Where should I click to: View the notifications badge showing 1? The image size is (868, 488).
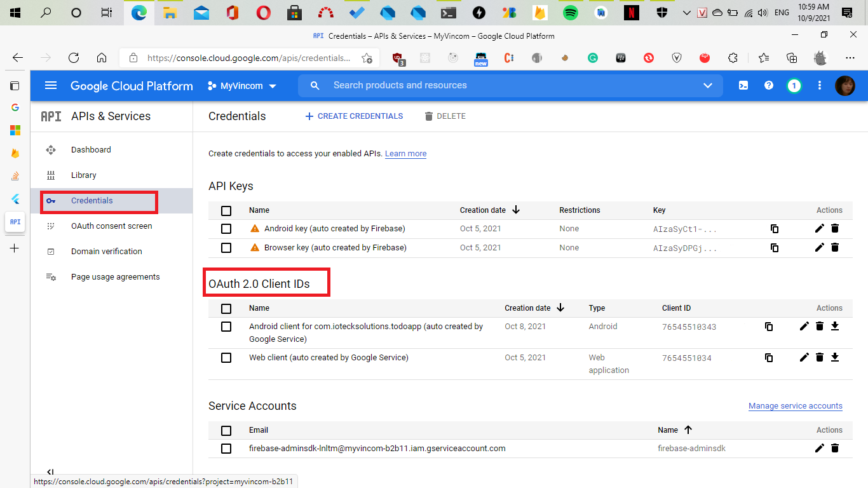pos(794,86)
